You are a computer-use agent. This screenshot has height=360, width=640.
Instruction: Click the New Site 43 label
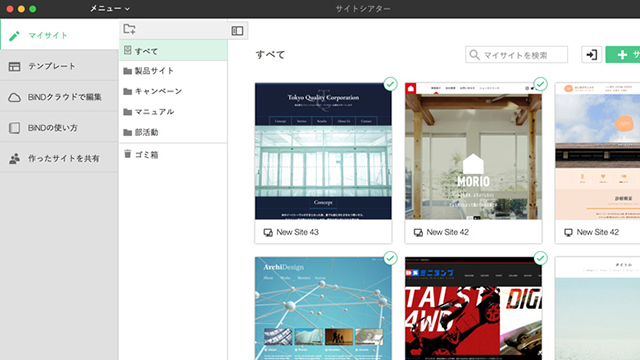[298, 232]
